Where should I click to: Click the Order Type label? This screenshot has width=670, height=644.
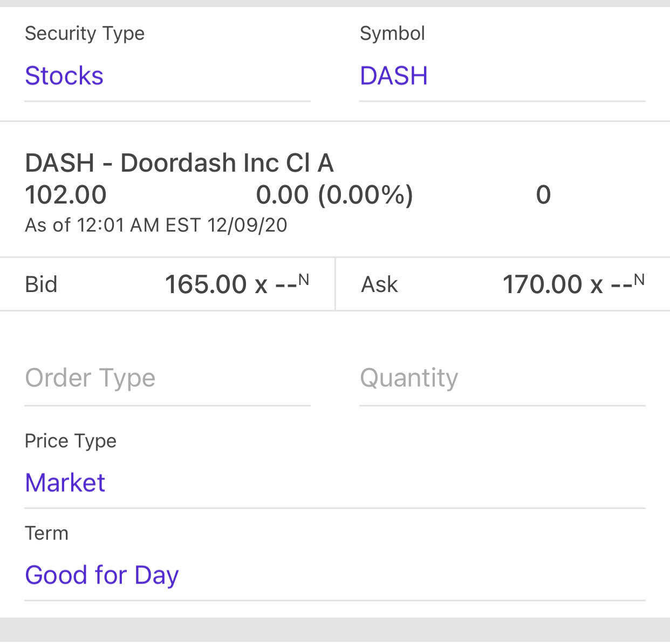(90, 378)
